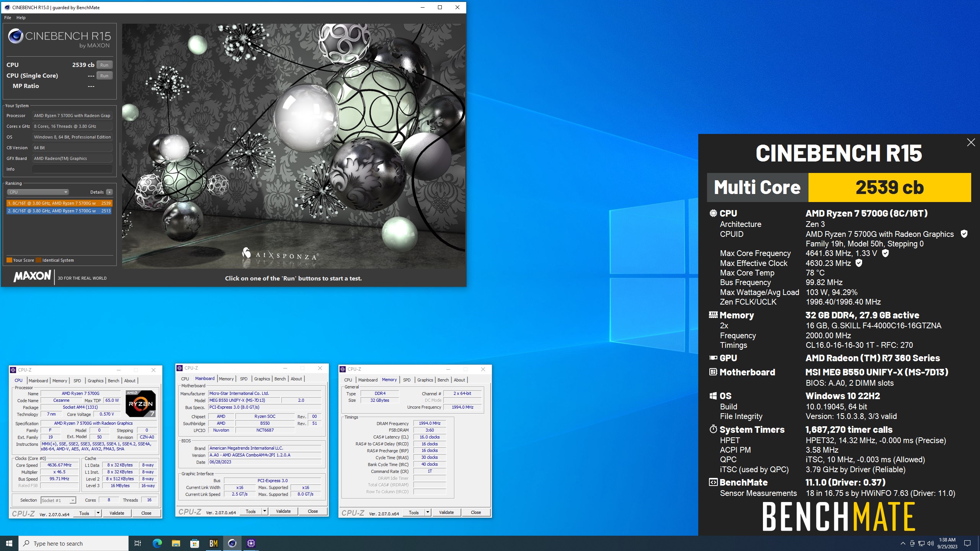
Task: Switch to CPU-Z taskbar icon
Action: point(251,543)
